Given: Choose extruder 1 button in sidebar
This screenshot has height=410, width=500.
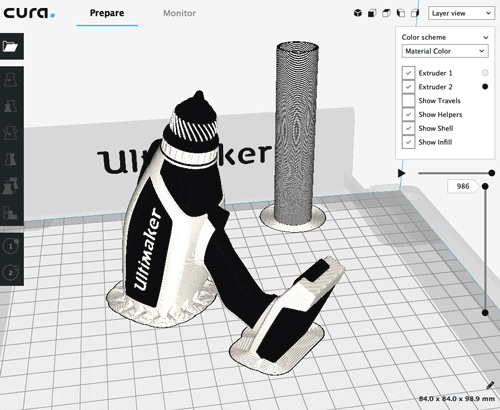Looking at the screenshot, I should coord(11,246).
